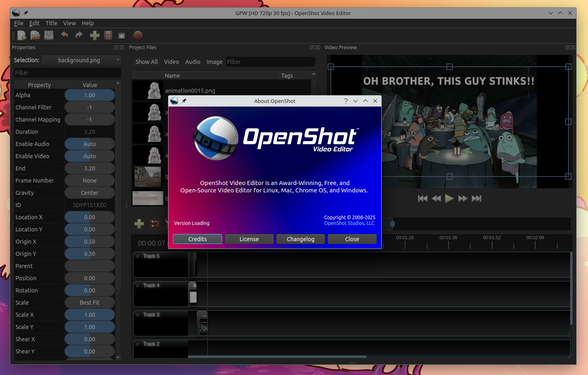
Task: Open the Selection combo box
Action: 82,60
